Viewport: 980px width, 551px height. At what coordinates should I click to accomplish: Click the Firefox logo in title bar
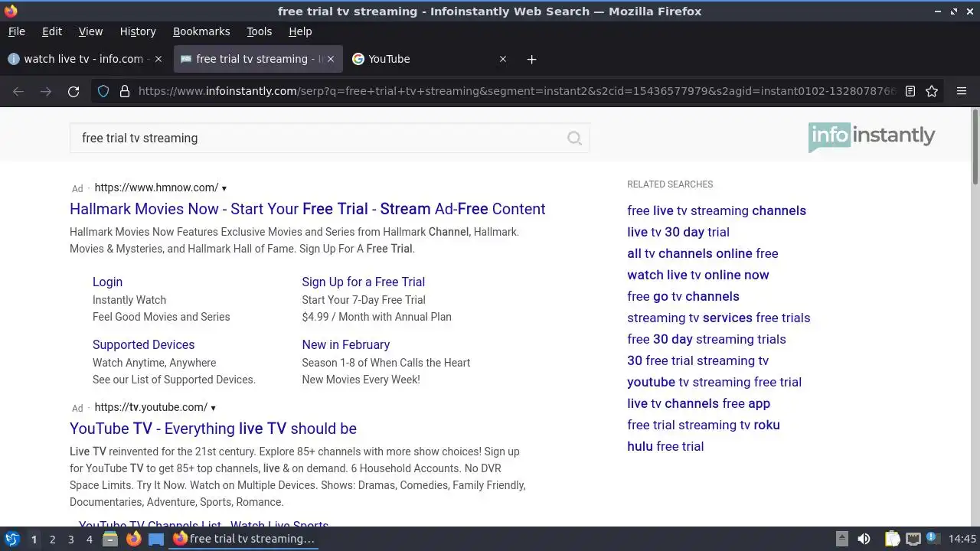[x=11, y=11]
